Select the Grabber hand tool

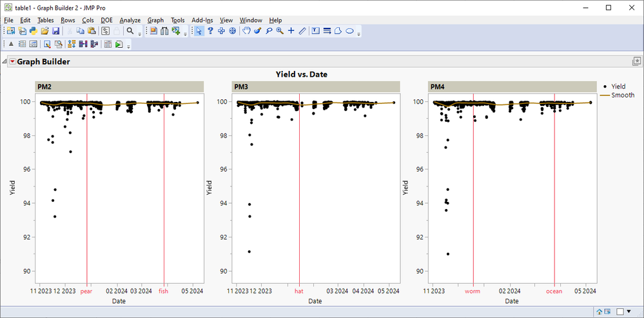point(246,31)
